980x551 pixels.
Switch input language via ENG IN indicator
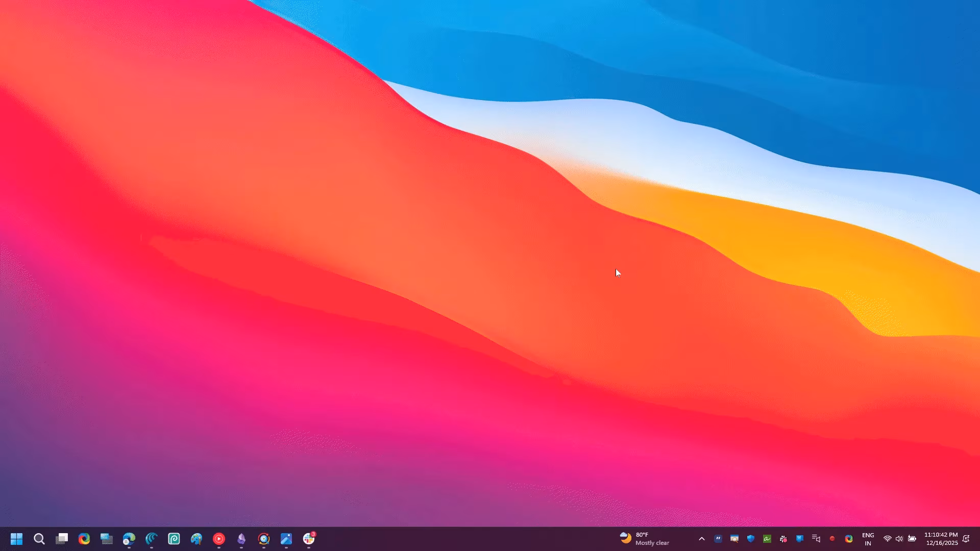[x=868, y=538]
